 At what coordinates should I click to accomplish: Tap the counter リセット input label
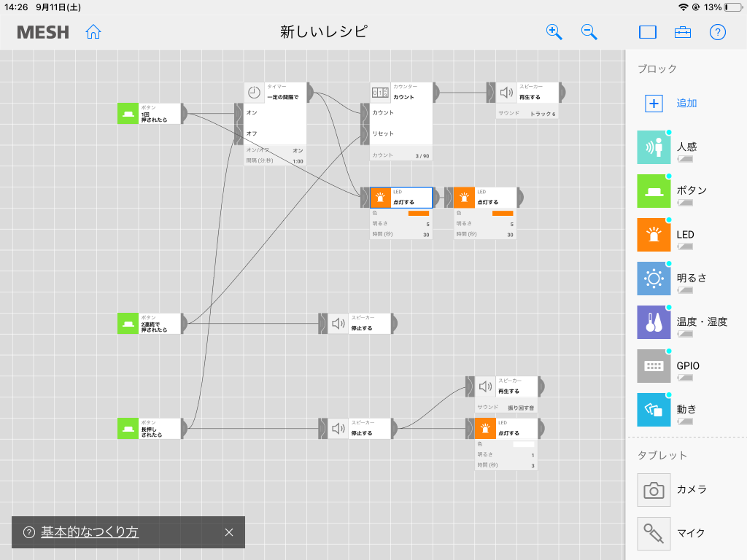click(383, 134)
